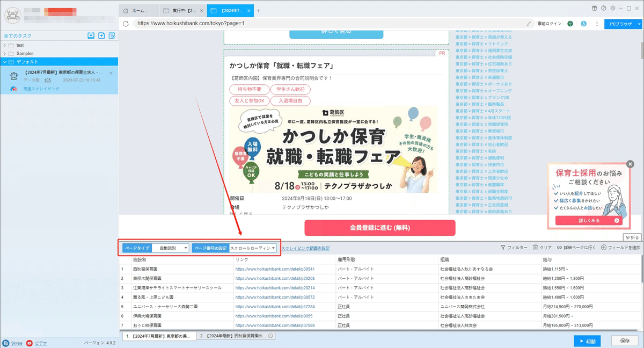The image size is (644, 348).
Task: Close bottom tab 2 西秋留保育園 with X
Action: [x=270, y=336]
